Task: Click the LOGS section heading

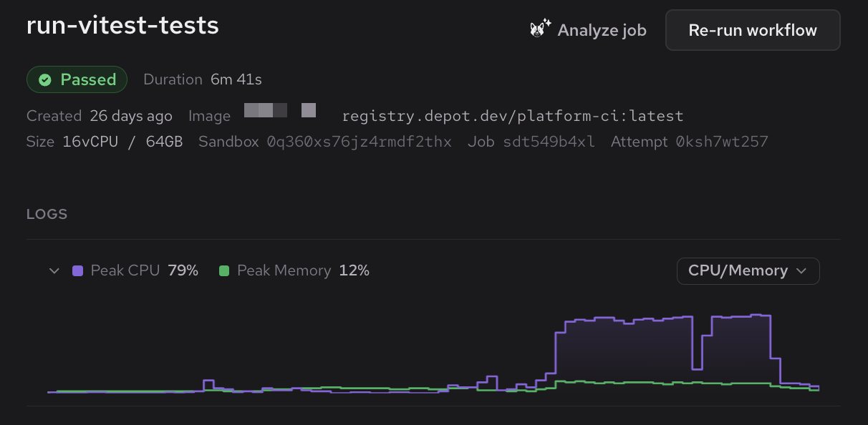Action: tap(47, 214)
